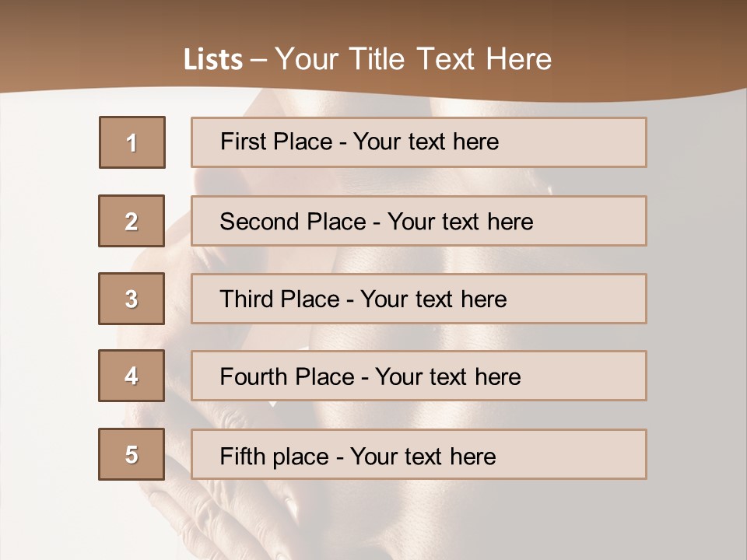Viewport: 747px width, 560px height.
Task: Click the number 3 list marker
Action: 132,299
